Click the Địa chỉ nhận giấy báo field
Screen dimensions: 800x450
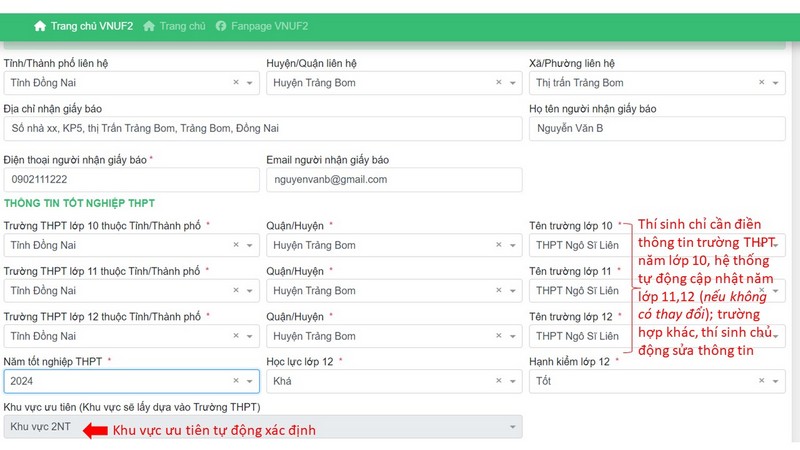[x=262, y=128]
